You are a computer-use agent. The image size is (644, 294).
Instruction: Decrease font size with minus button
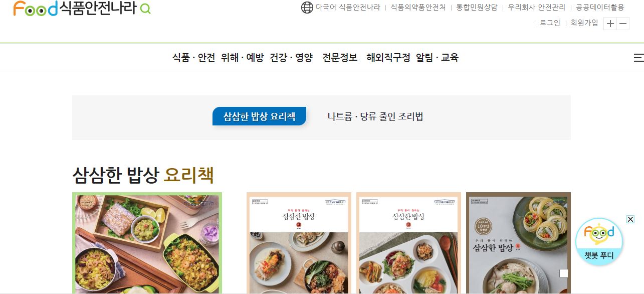tap(623, 24)
